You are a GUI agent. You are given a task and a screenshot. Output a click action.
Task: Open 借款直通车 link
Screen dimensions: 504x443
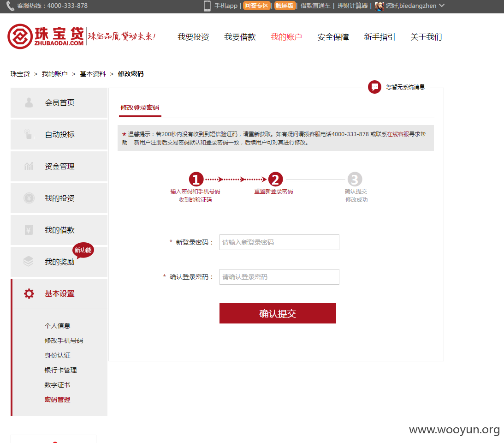(x=315, y=6)
